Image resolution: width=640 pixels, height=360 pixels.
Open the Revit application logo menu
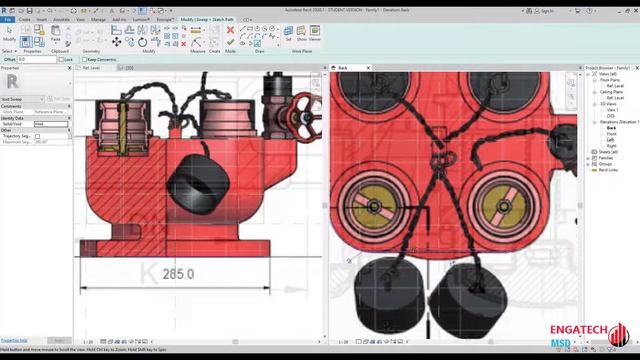click(x=4, y=11)
